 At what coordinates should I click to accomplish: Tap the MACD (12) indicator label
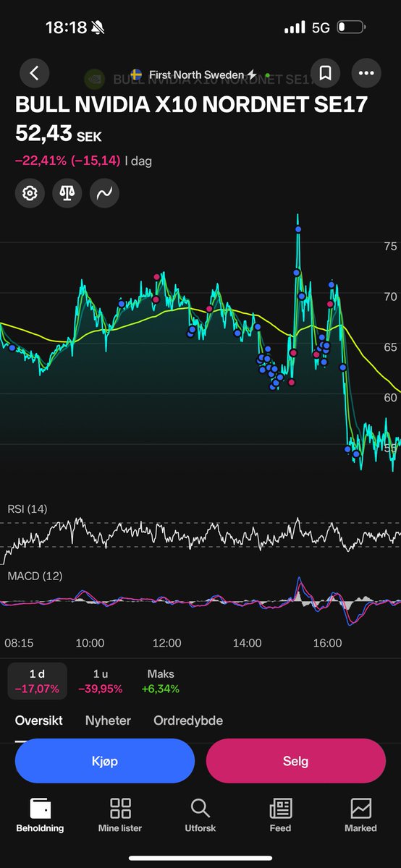35,576
